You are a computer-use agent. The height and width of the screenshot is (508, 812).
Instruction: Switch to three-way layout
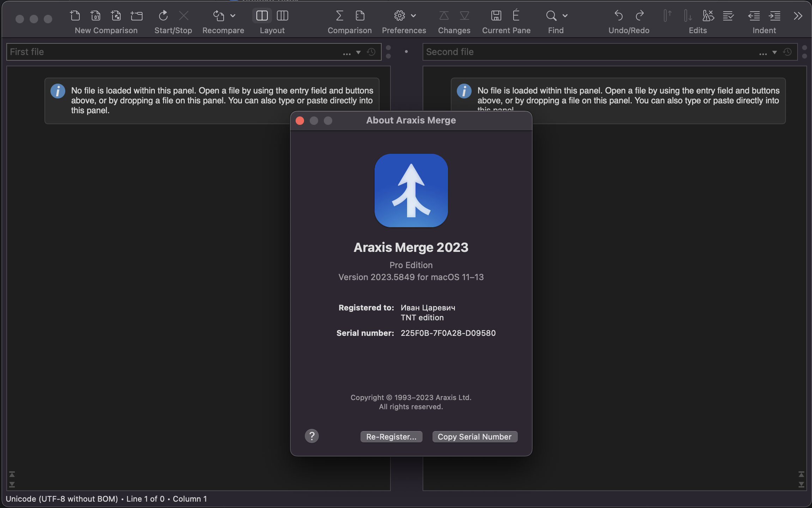click(x=283, y=16)
